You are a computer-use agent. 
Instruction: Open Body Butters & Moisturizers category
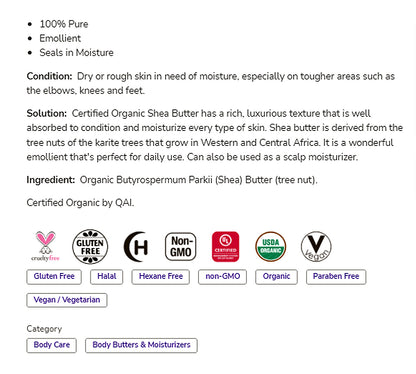pyautogui.click(x=141, y=345)
